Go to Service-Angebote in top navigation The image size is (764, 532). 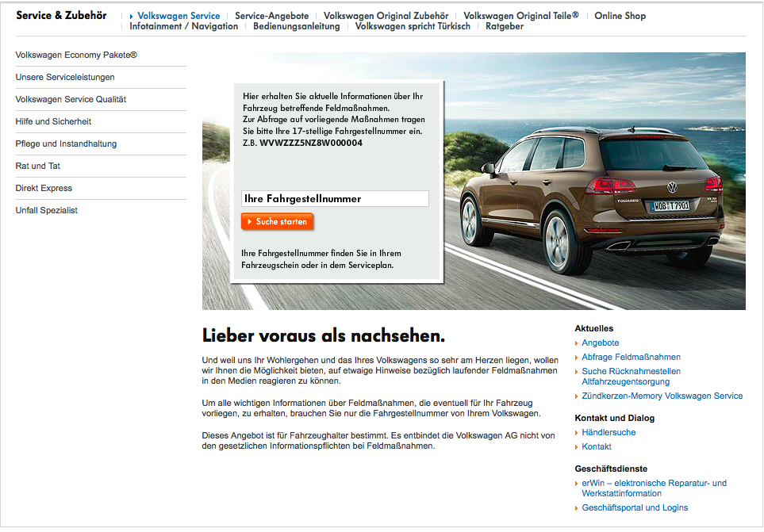pyautogui.click(x=271, y=15)
